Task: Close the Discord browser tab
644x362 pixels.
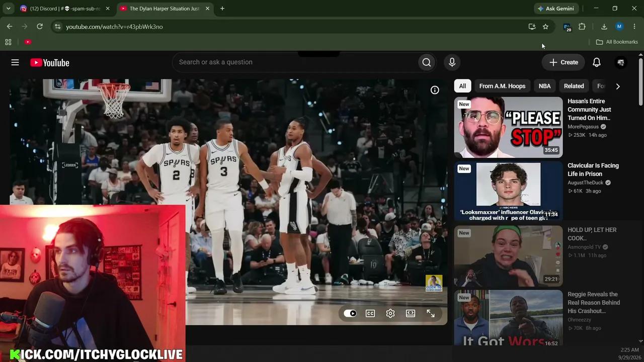Action: (x=107, y=9)
